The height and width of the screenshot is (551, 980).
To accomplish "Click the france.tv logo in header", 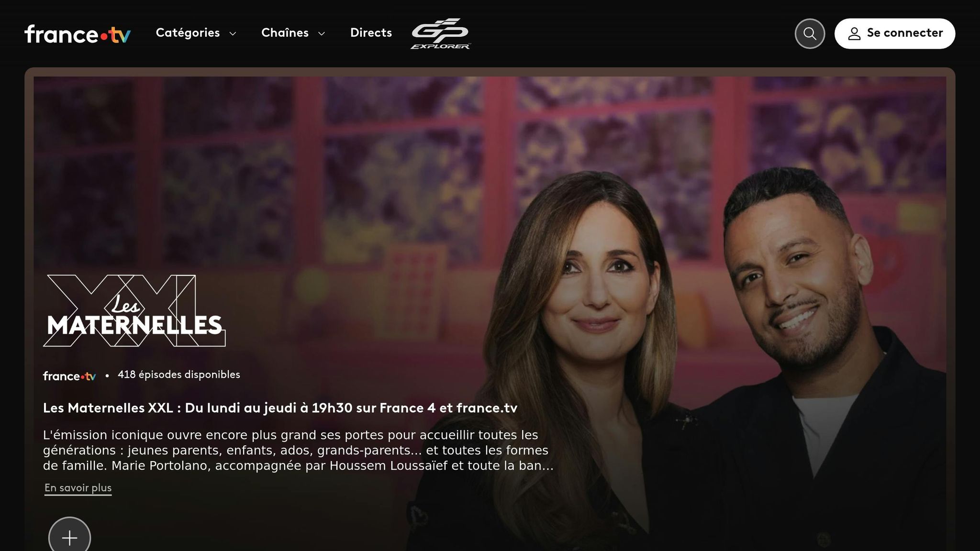I will [78, 34].
